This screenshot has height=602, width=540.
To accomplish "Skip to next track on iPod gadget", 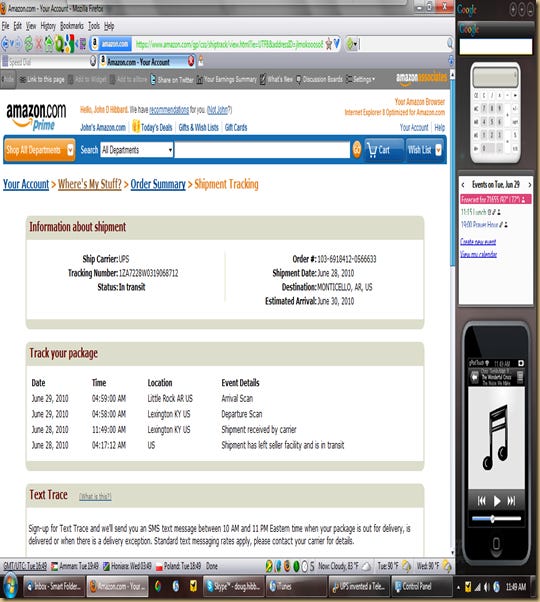I will click(511, 501).
